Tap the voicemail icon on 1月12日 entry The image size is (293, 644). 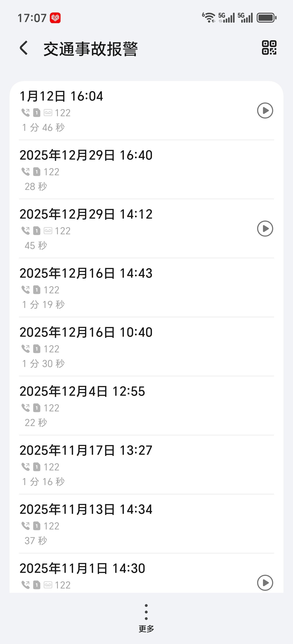point(48,113)
